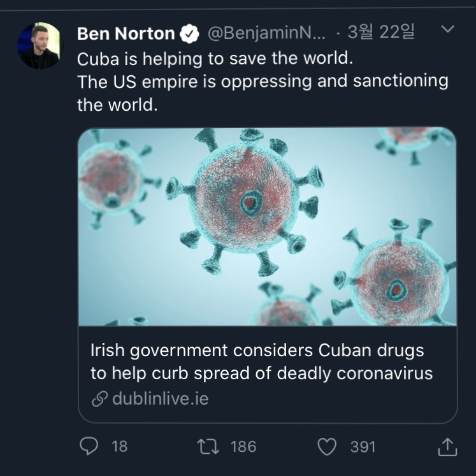The height and width of the screenshot is (476, 476).
Task: Click the words 'the world.' ending the tweet
Action: 117,105
